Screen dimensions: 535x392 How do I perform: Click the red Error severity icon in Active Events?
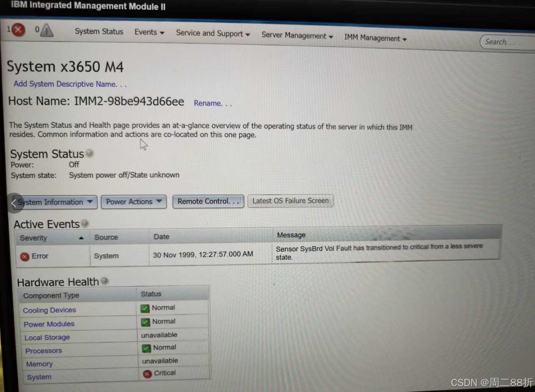(x=25, y=256)
